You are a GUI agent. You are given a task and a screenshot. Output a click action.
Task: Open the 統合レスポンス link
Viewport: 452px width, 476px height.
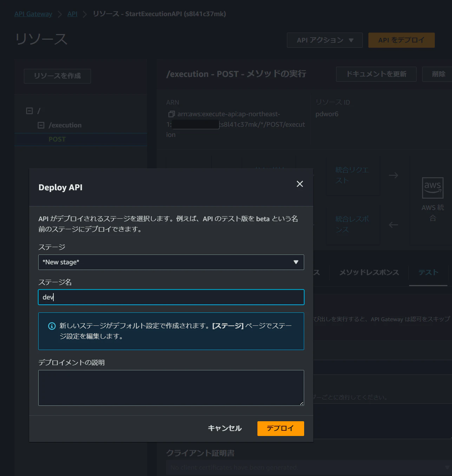click(x=352, y=224)
